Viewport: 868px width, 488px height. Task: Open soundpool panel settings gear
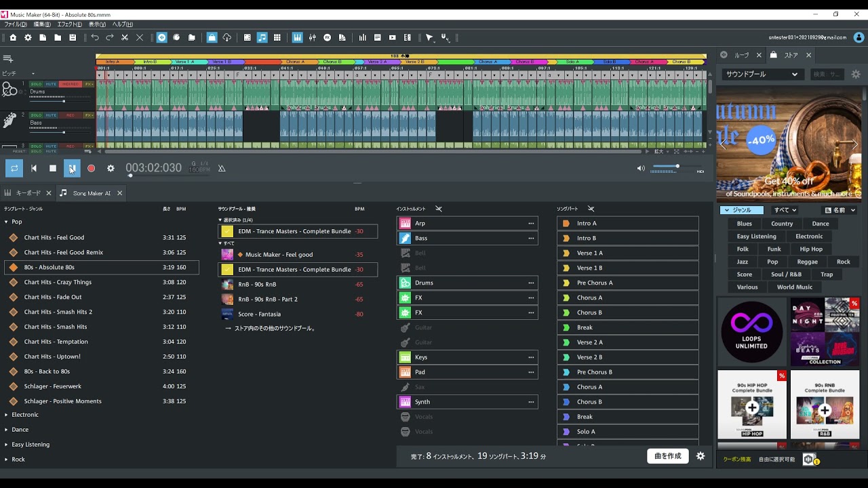pos(856,75)
